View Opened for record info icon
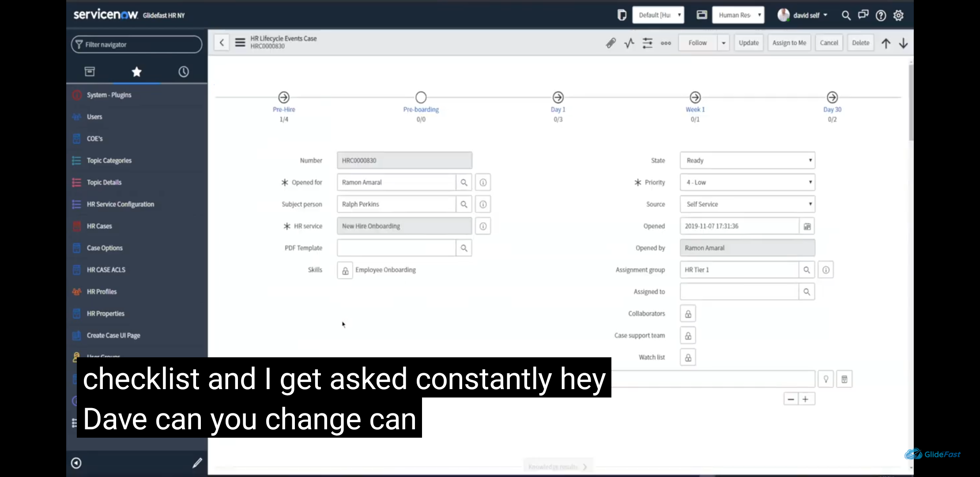 483,182
